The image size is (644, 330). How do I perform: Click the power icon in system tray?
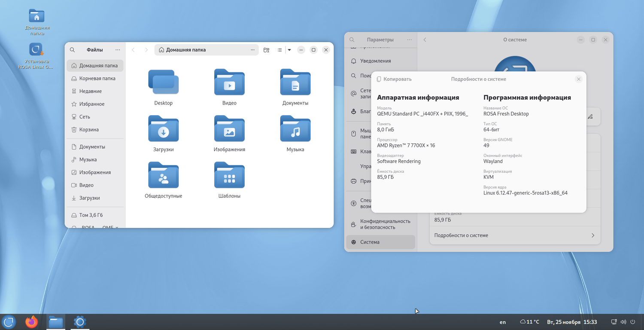coord(633,322)
